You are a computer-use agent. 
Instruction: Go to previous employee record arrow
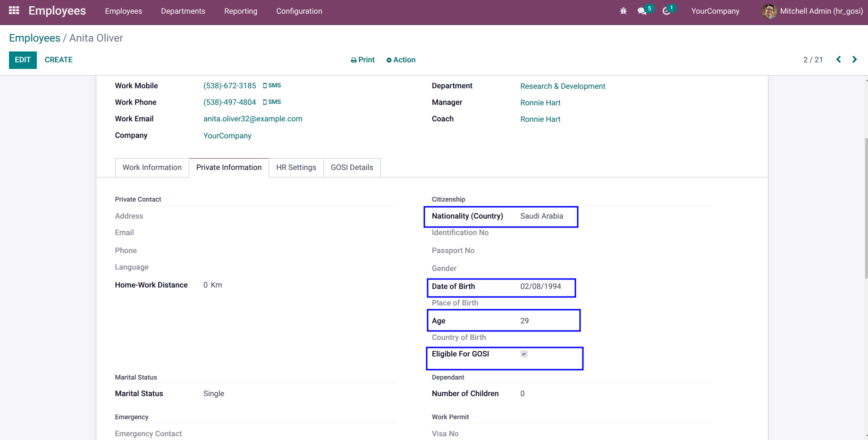click(x=839, y=59)
